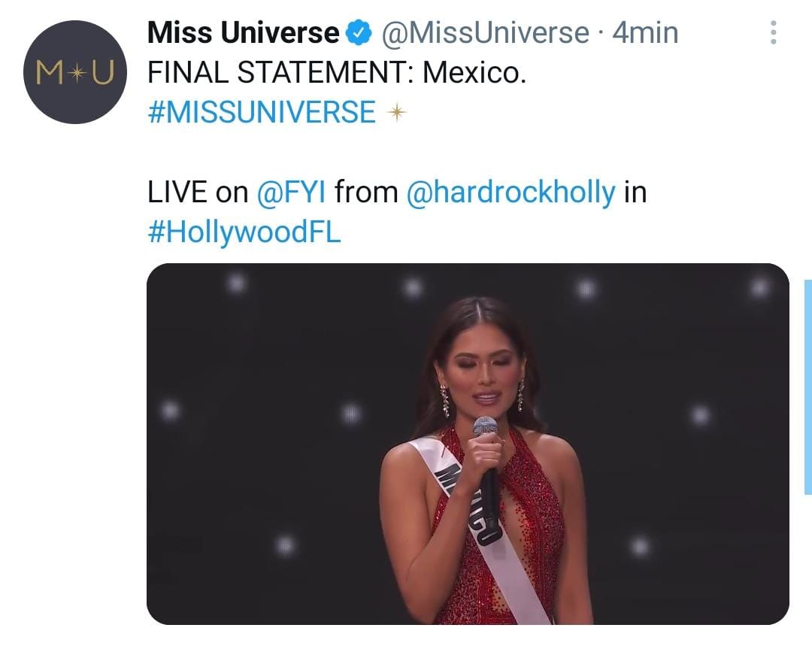The width and height of the screenshot is (812, 646).
Task: Click the gold sparkle emoji after #MISSUNIVERSE
Action: pyautogui.click(x=395, y=113)
